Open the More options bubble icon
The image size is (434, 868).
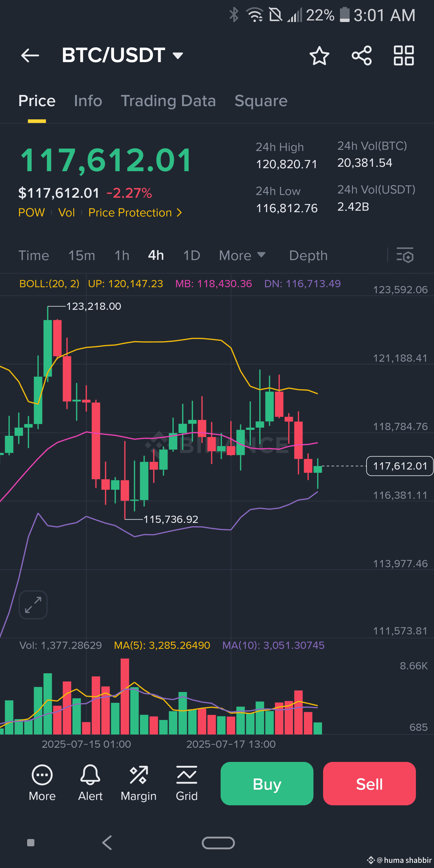[x=42, y=775]
